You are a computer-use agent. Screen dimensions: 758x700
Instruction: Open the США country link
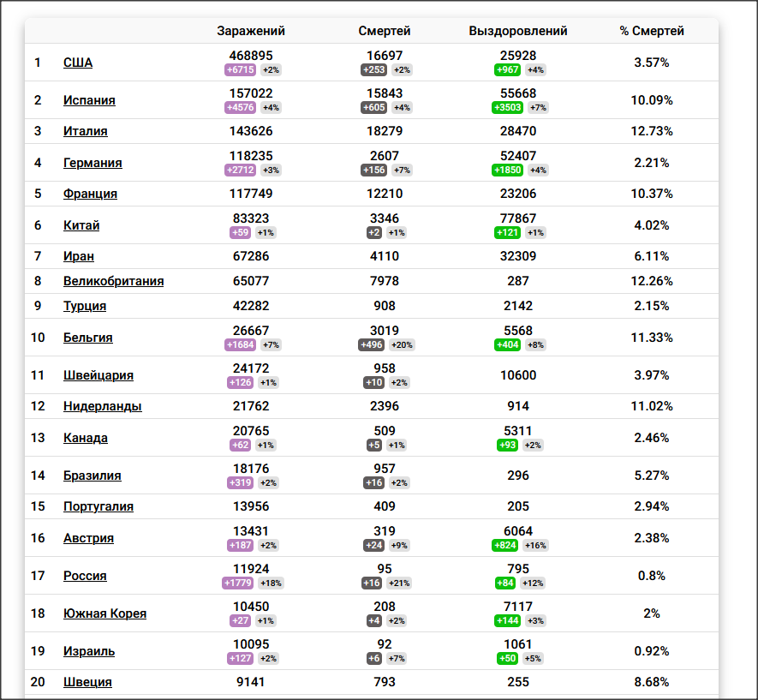click(78, 63)
